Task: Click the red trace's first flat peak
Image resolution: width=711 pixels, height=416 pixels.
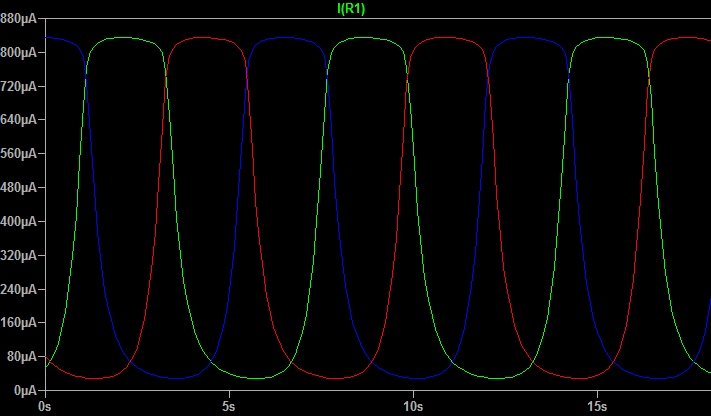Action: click(203, 38)
